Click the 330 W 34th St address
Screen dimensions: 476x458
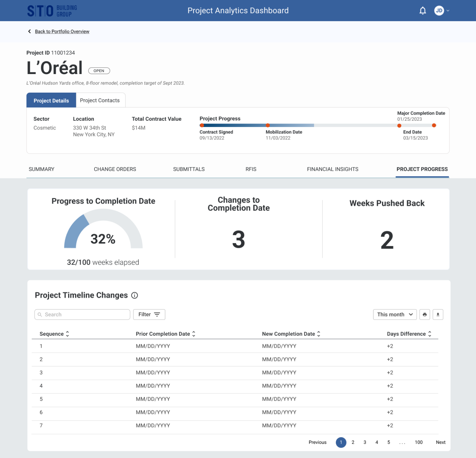pyautogui.click(x=89, y=128)
